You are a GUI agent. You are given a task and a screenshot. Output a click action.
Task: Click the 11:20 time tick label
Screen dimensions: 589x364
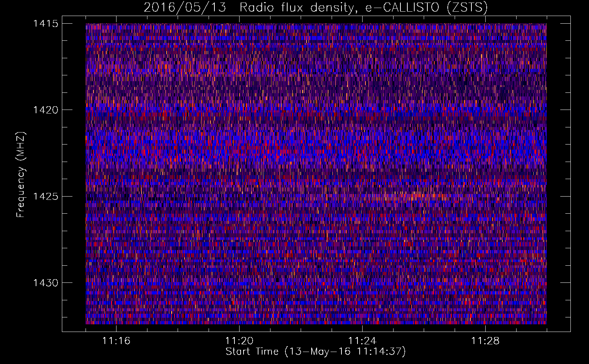tap(239, 341)
